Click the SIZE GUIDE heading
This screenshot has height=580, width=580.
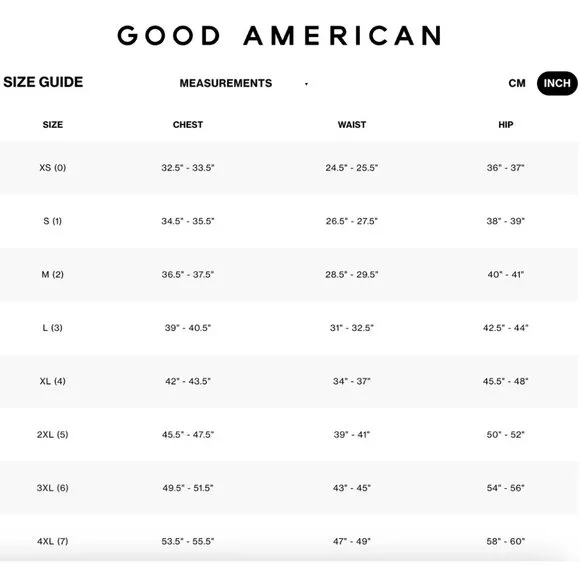click(x=43, y=82)
